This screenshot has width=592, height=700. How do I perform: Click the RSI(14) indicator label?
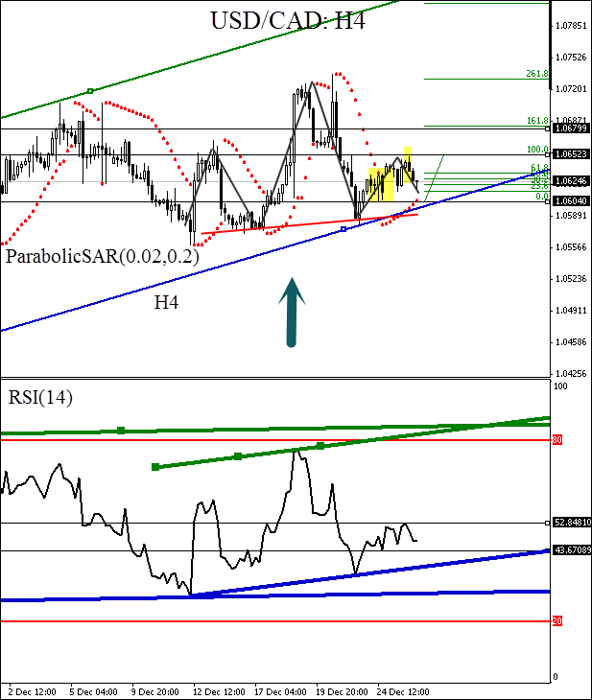click(40, 397)
